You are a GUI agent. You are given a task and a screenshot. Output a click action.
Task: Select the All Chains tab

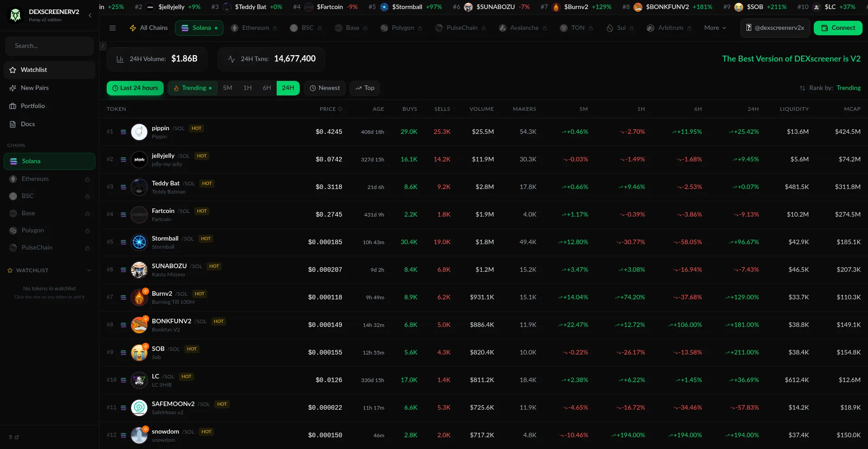click(148, 28)
